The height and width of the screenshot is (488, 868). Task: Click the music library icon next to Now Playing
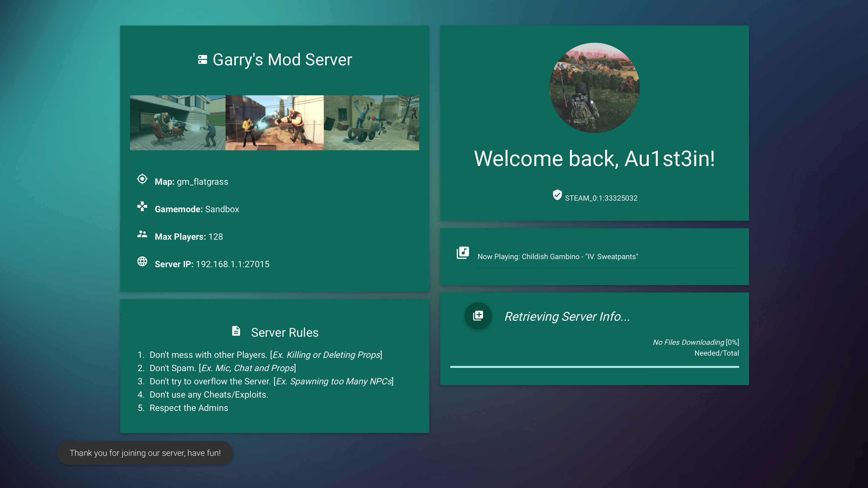(x=463, y=252)
